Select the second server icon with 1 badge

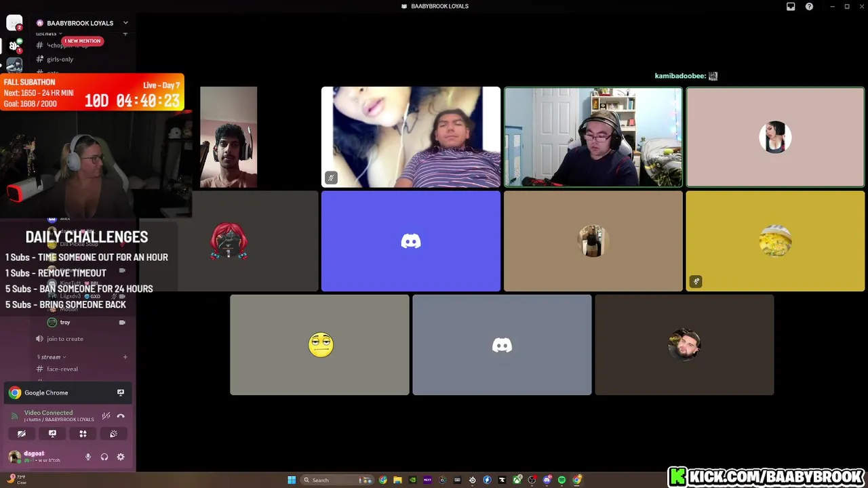click(14, 45)
